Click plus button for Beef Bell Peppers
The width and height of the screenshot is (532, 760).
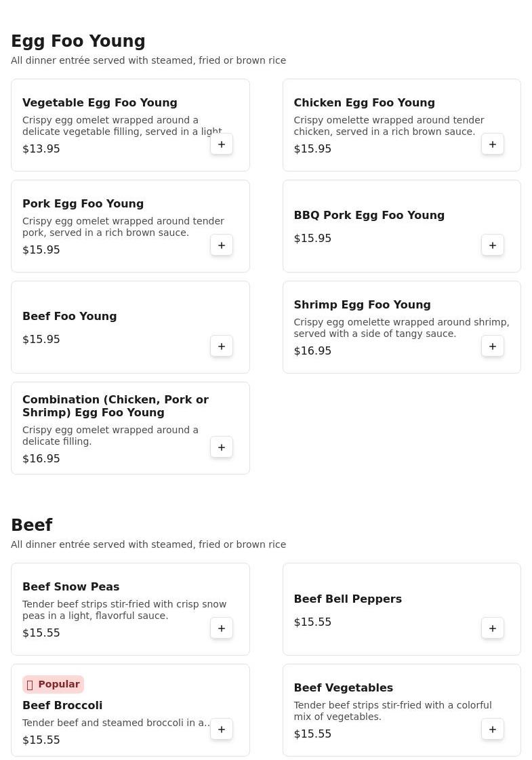(492, 628)
